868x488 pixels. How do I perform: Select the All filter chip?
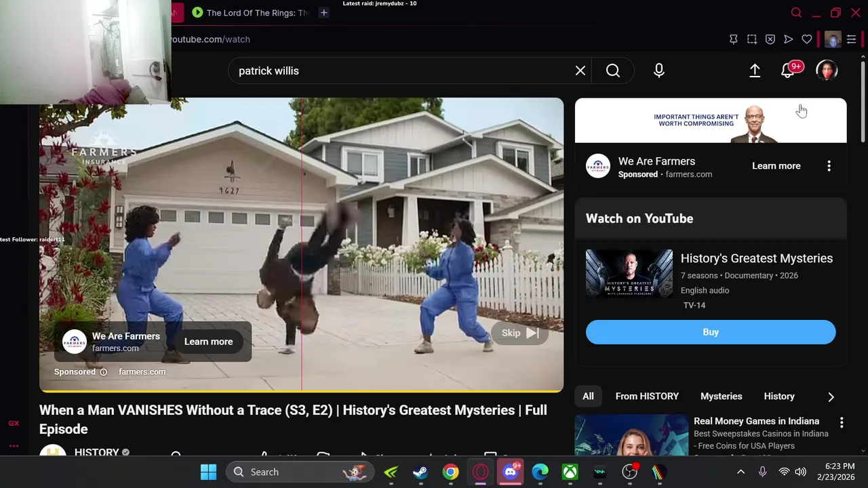[x=588, y=396]
